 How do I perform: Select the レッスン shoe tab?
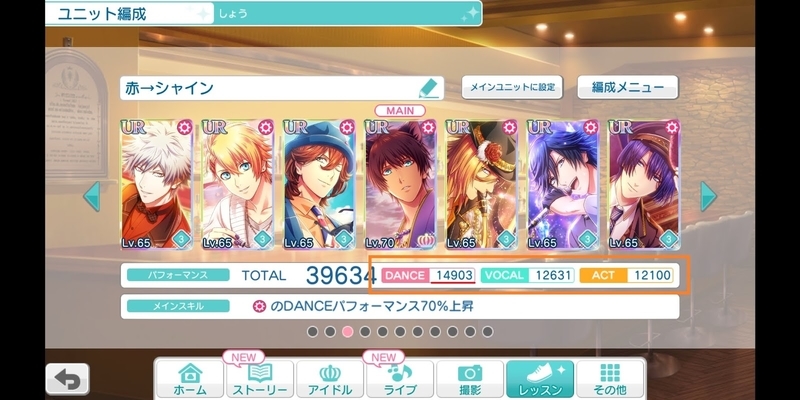[540, 379]
